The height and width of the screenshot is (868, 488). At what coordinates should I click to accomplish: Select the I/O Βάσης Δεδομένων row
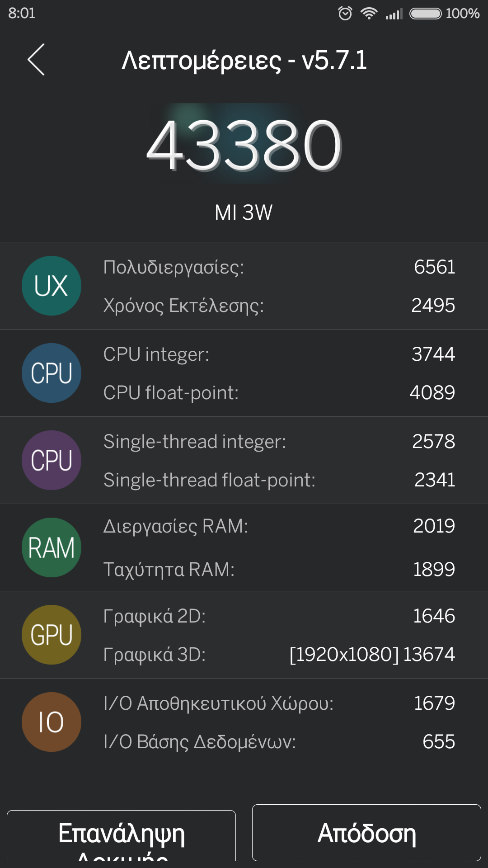pos(278,741)
